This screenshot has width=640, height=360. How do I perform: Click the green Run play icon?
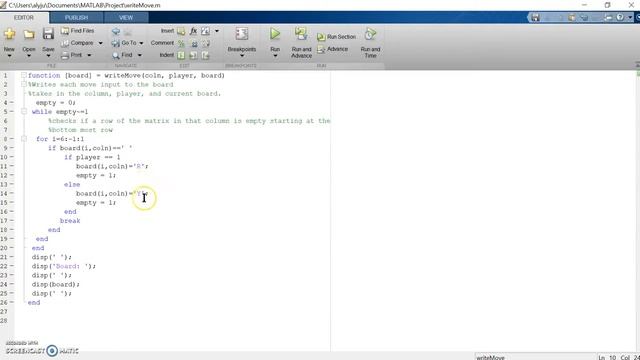[x=275, y=34]
